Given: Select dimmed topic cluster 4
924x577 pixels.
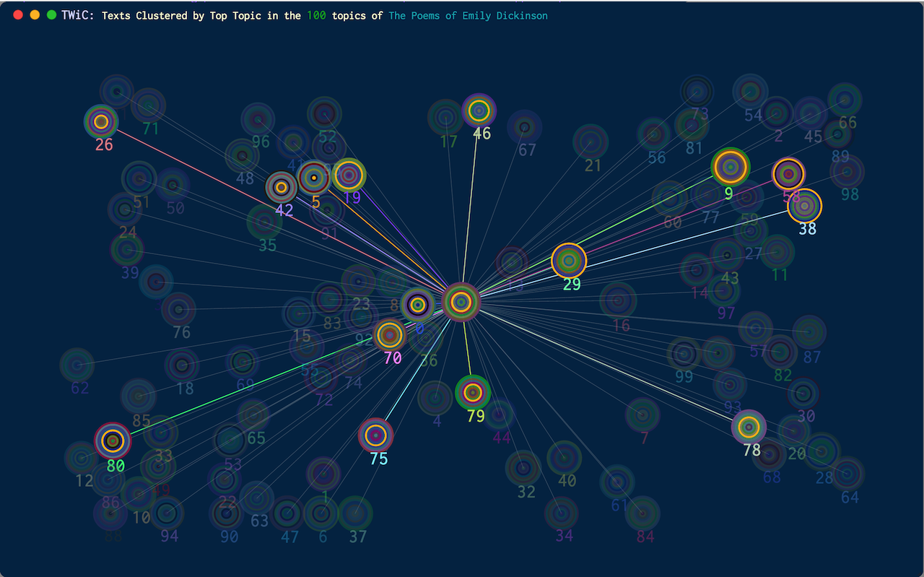Looking at the screenshot, I should click(x=435, y=398).
